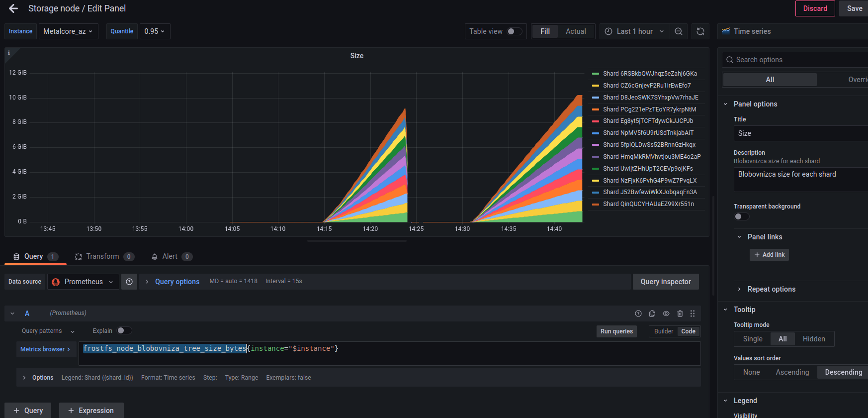
Task: Collapse query A with its chevron
Action: click(12, 313)
